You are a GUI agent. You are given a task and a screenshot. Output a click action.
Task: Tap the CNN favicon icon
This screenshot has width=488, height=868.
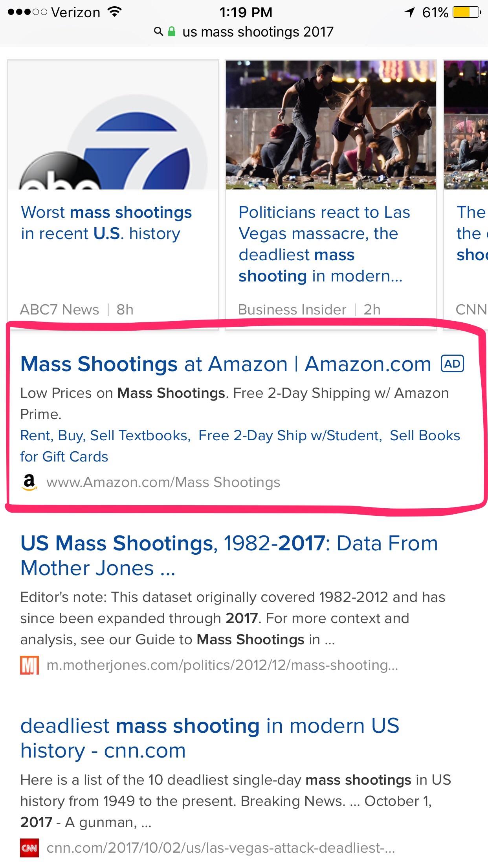(x=29, y=848)
